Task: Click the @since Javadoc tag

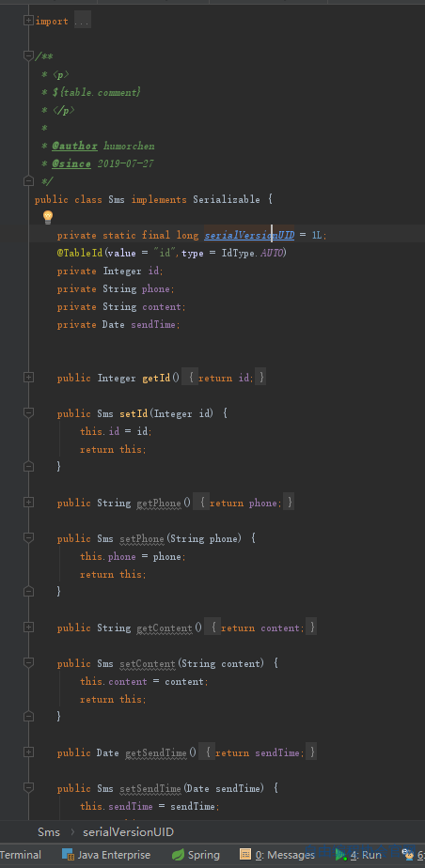Action: pos(71,163)
